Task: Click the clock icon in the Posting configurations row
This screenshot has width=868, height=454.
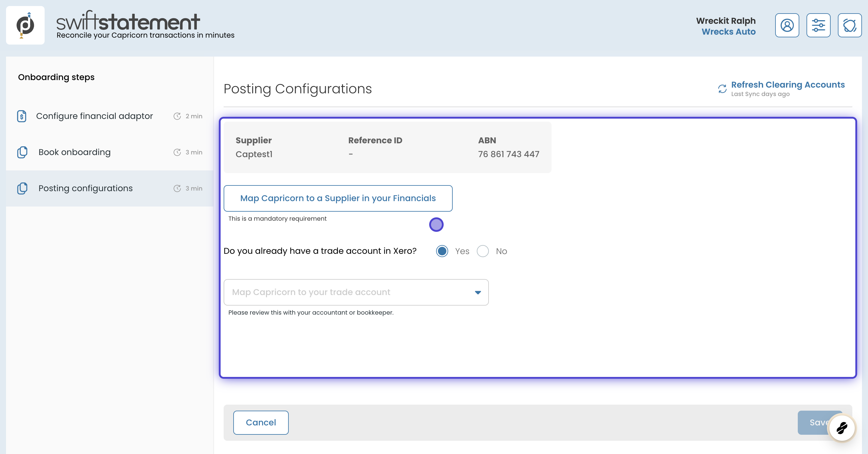Action: (x=177, y=188)
